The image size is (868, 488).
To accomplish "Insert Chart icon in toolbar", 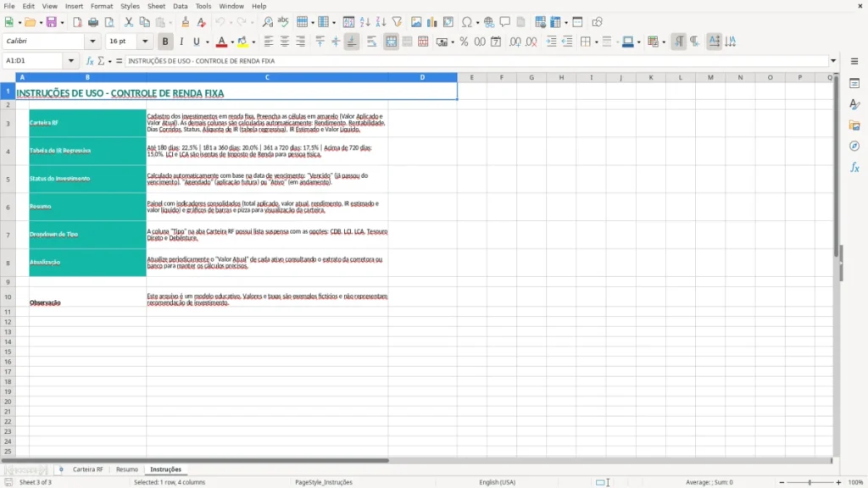I will [432, 22].
